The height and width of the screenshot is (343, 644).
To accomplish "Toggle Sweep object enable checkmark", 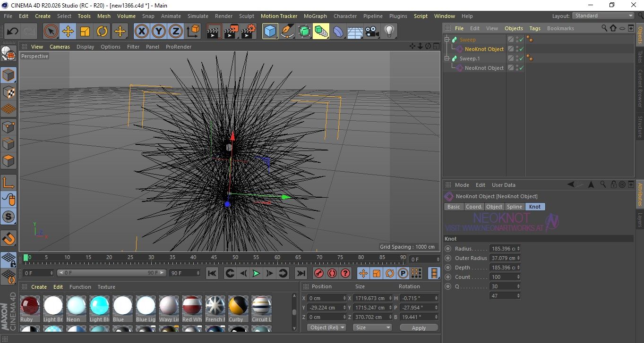I will point(521,40).
